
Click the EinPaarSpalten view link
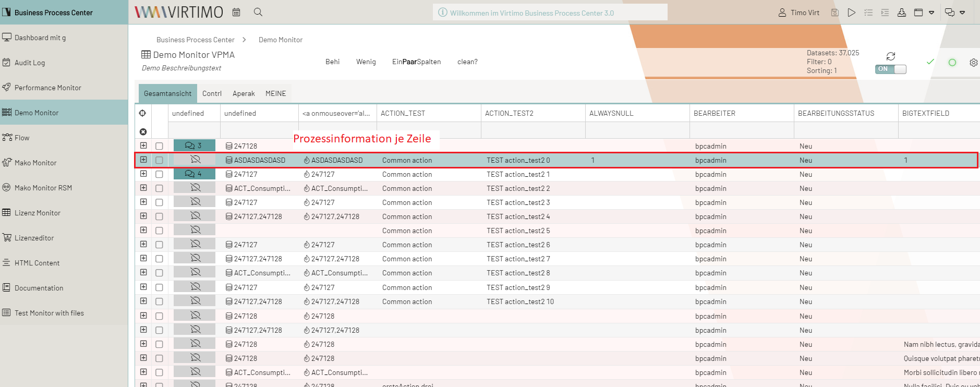416,62
